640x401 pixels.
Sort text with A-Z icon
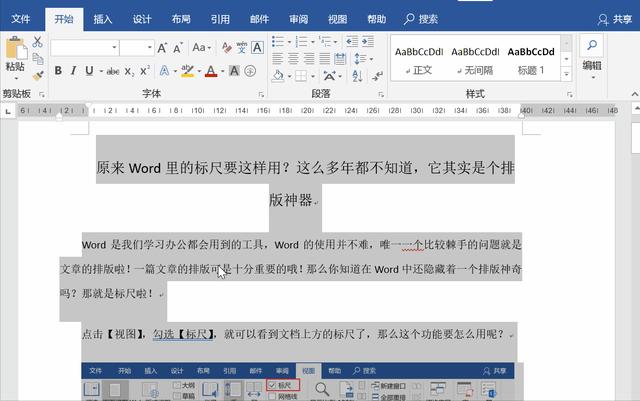click(357, 76)
